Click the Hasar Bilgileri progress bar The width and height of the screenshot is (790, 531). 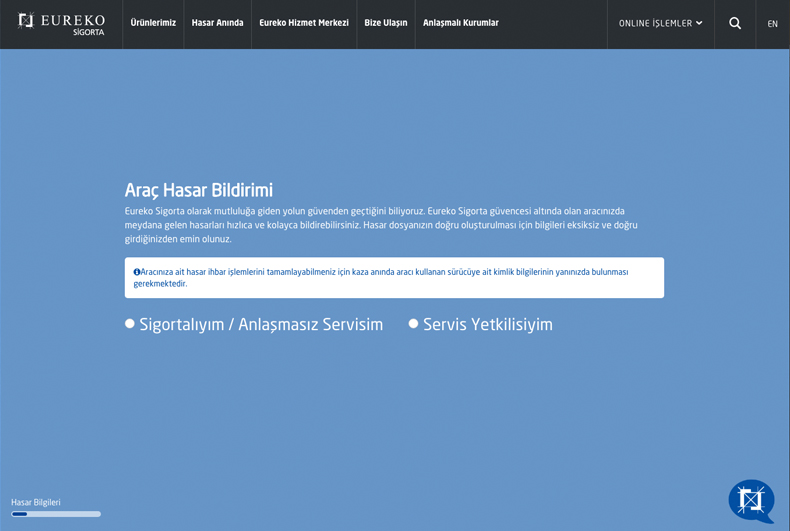[x=56, y=514]
